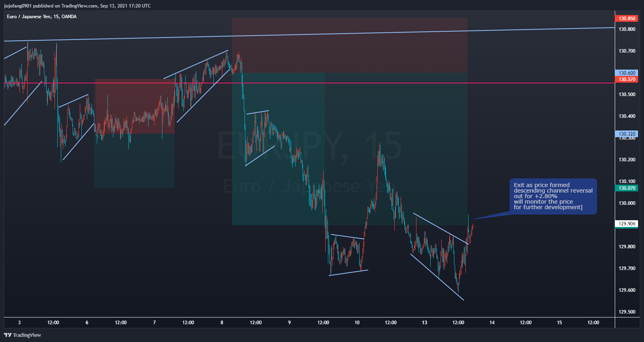The width and height of the screenshot is (644, 342).
Task: Click date label 9 on time axis
Action: [290, 323]
